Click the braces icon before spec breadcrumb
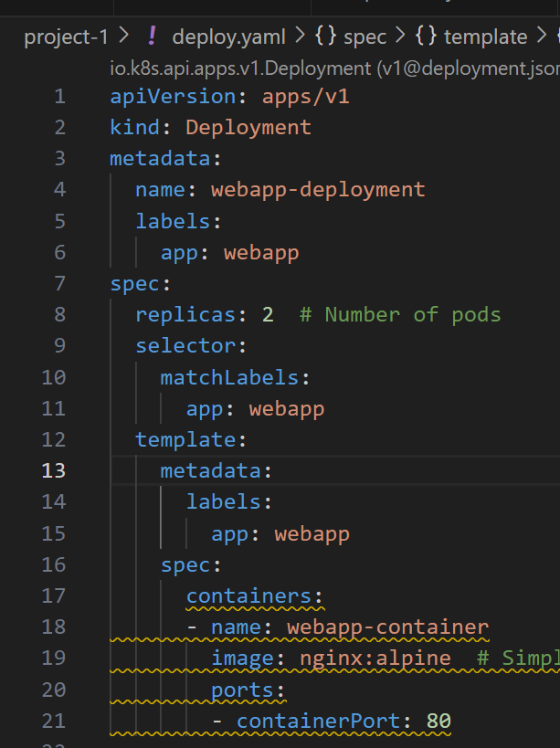 [x=324, y=37]
